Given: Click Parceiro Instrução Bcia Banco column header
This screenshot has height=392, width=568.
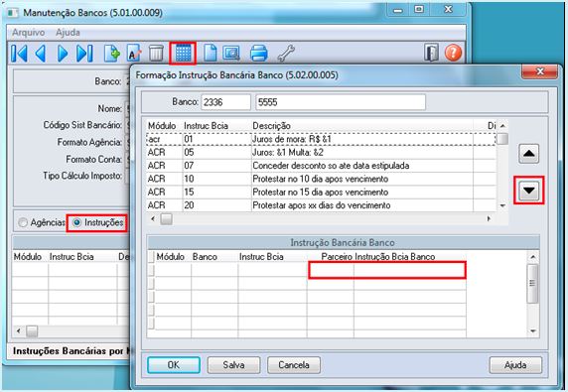Looking at the screenshot, I should 377,257.
